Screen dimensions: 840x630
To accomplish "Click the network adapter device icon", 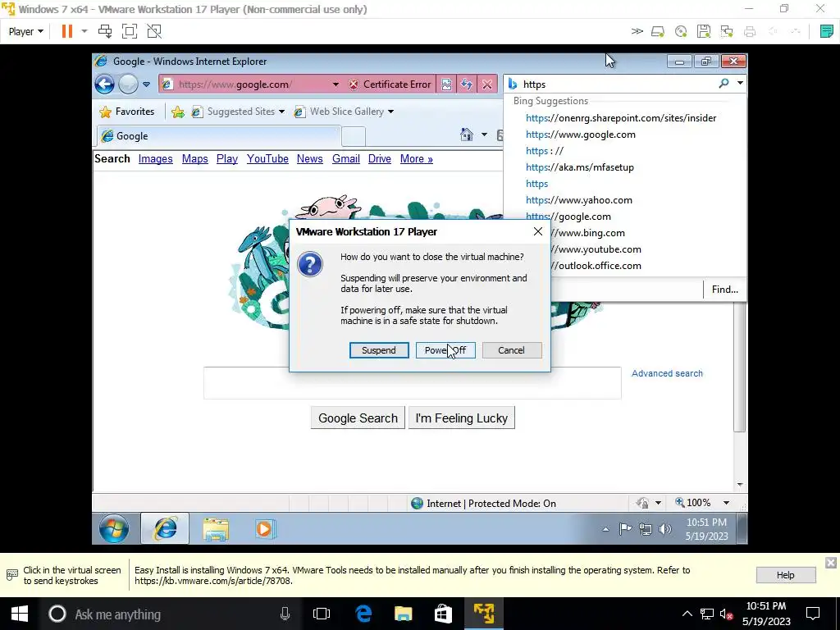I will point(727,32).
